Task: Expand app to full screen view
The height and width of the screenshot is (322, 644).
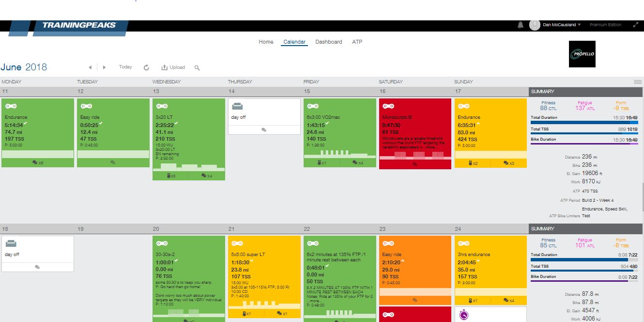Action: click(635, 25)
